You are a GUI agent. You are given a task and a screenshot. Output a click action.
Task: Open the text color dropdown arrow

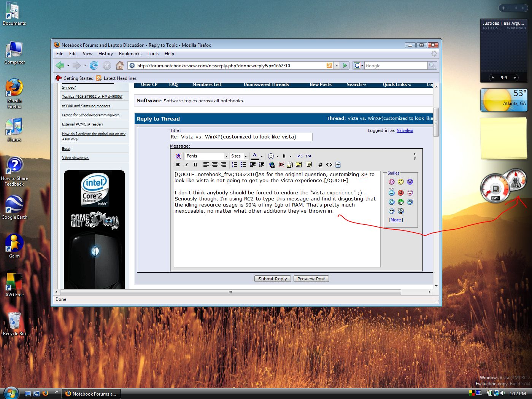[262, 156]
